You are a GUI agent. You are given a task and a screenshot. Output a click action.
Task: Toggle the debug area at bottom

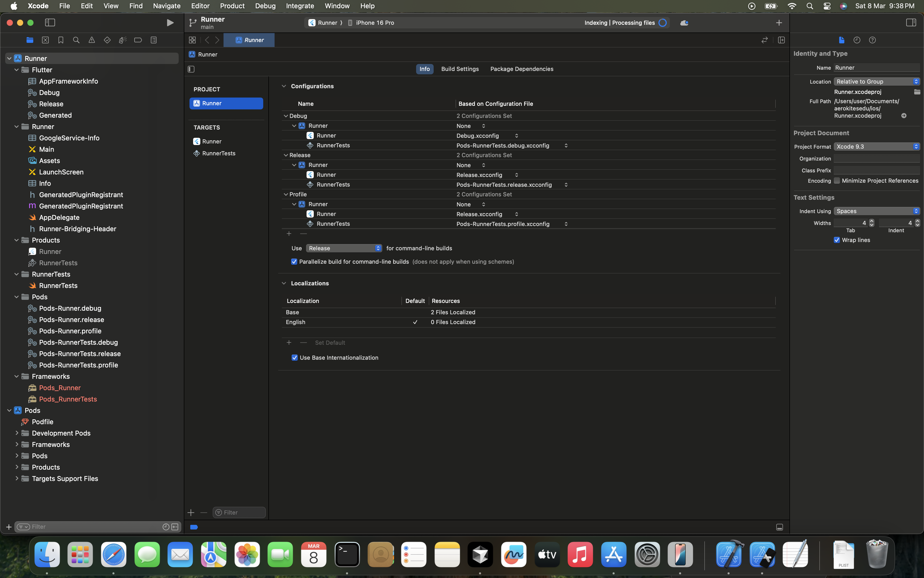coord(780,527)
